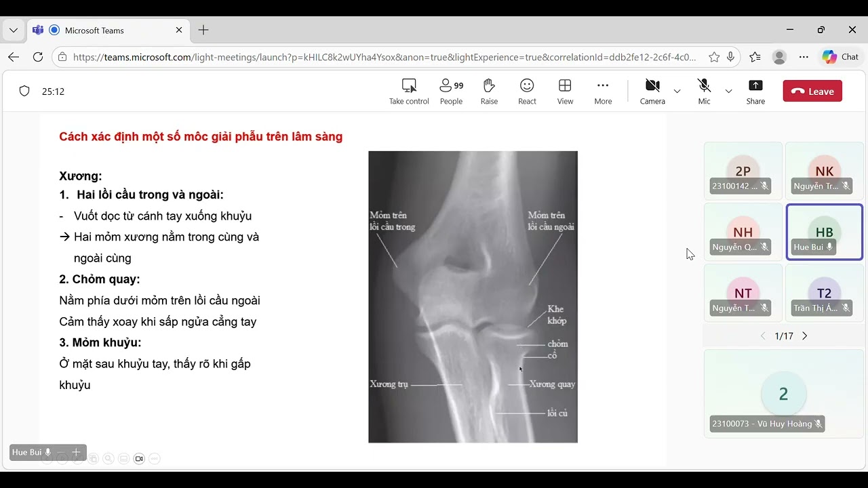Click the shield meeting security icon
The height and width of the screenshot is (488, 868).
tap(24, 91)
